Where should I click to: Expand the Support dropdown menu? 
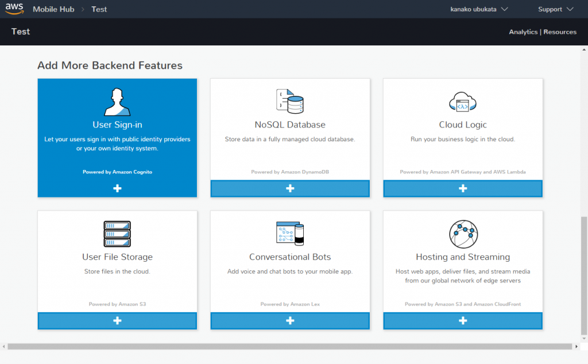point(555,9)
